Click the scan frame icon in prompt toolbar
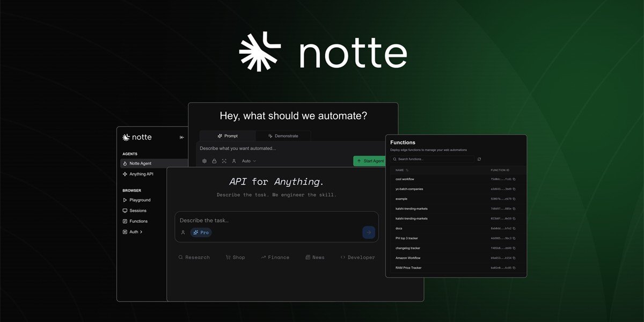 point(224,161)
